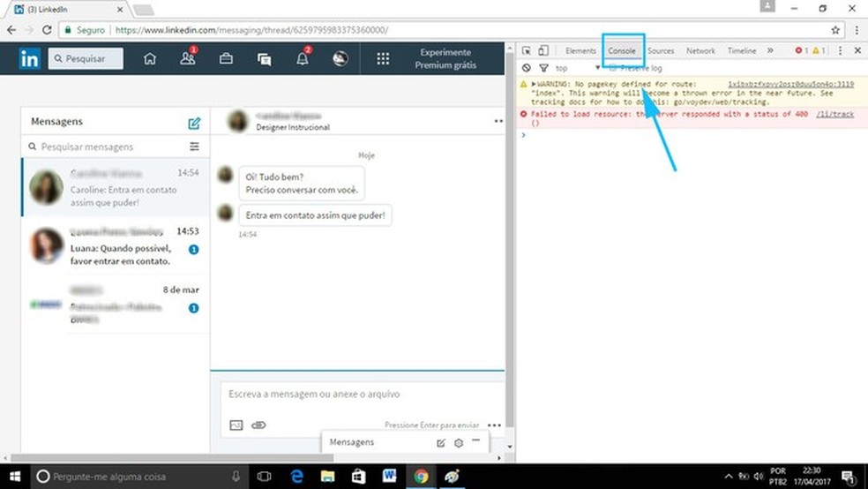
Task: Open the Notifications bell icon
Action: click(303, 57)
